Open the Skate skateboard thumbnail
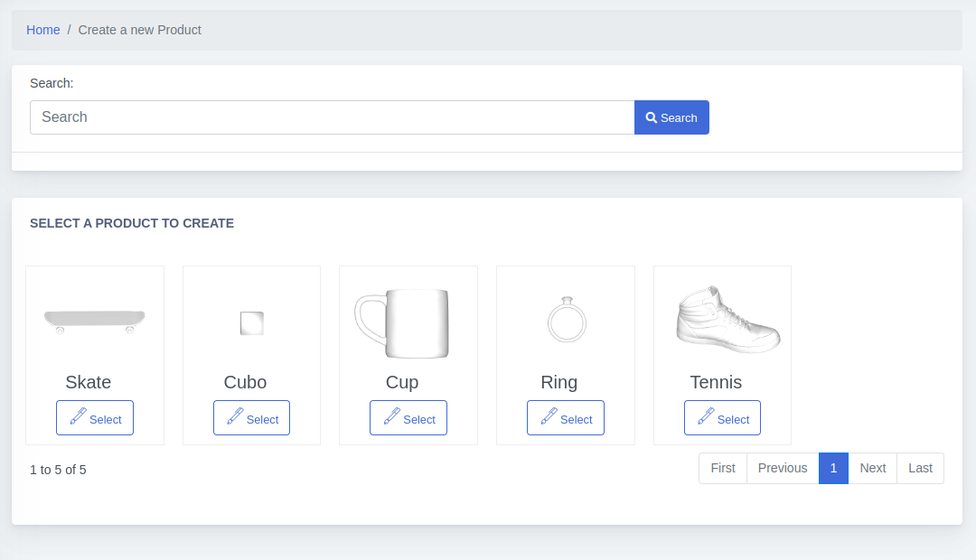This screenshot has width=976, height=560. click(95, 321)
